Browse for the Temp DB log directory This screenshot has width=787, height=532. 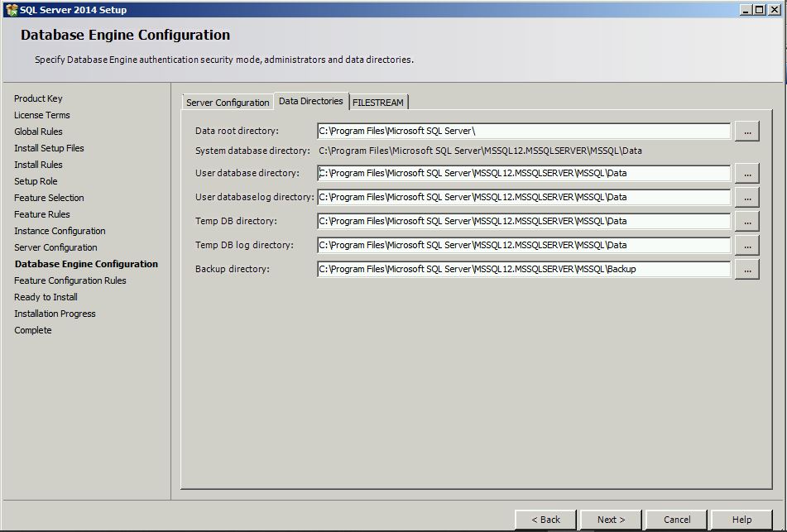(746, 246)
